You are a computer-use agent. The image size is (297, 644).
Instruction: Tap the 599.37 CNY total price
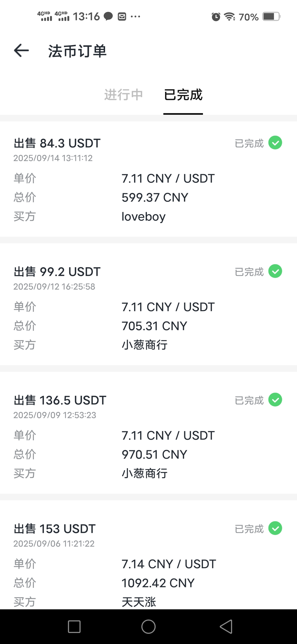click(155, 198)
